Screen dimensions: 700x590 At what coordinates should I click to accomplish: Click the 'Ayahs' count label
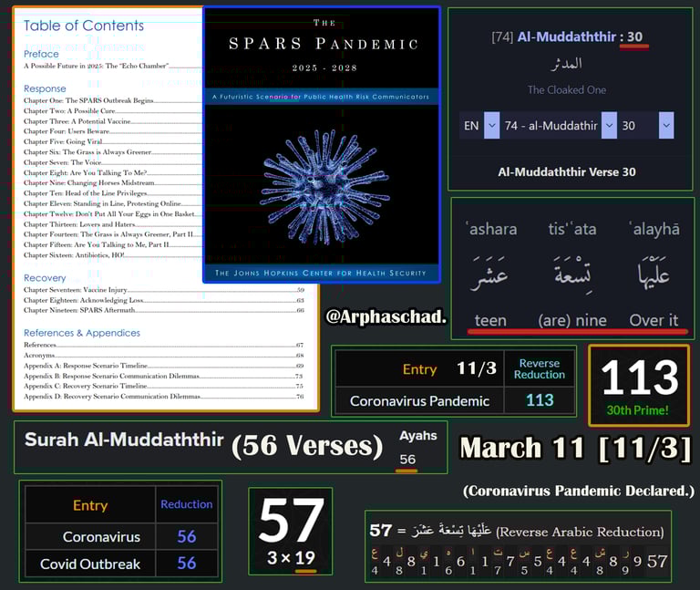pos(417,436)
